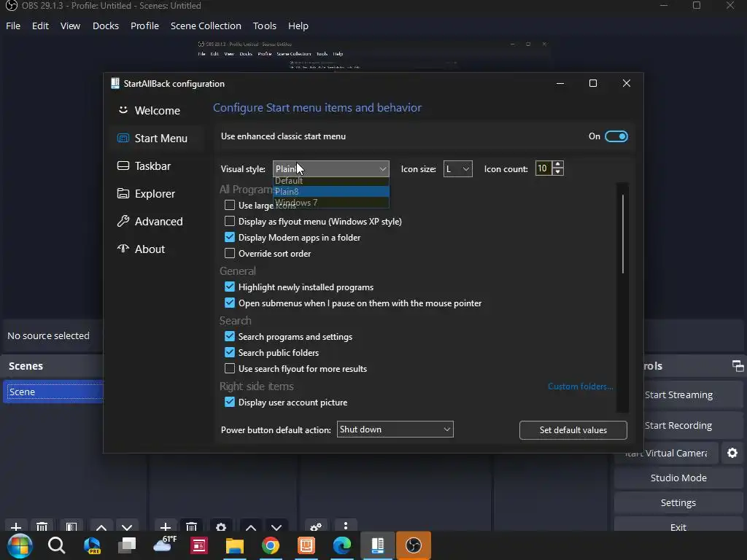
Task: Increase Icon count with up arrow
Action: pos(558,164)
